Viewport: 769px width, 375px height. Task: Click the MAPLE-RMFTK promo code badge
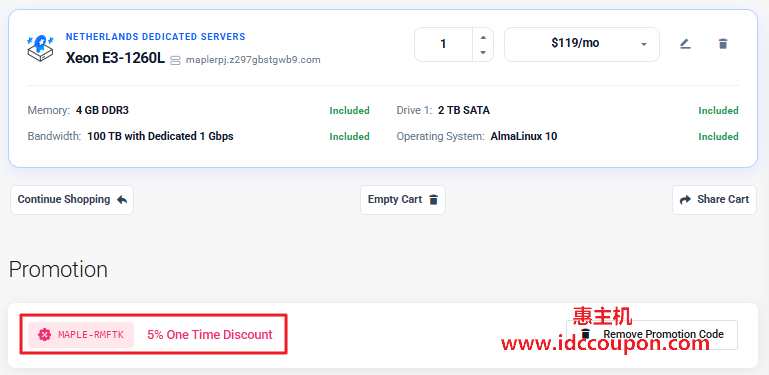click(81, 335)
